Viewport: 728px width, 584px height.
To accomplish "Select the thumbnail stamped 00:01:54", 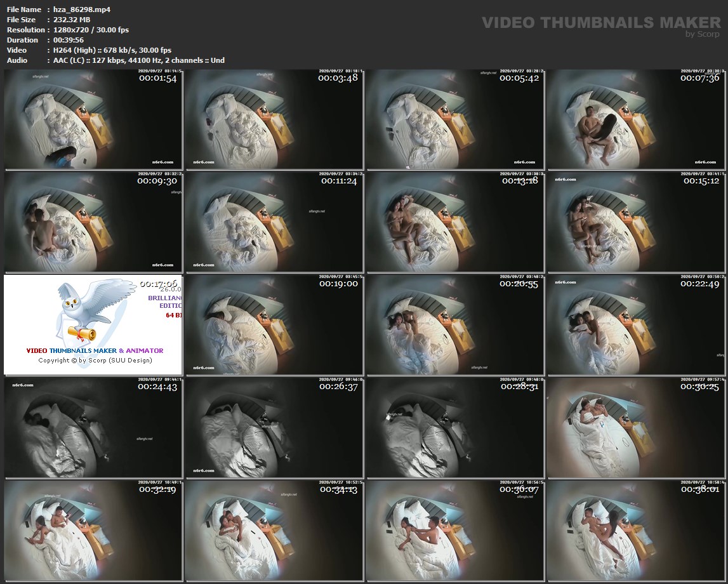I will tap(93, 119).
